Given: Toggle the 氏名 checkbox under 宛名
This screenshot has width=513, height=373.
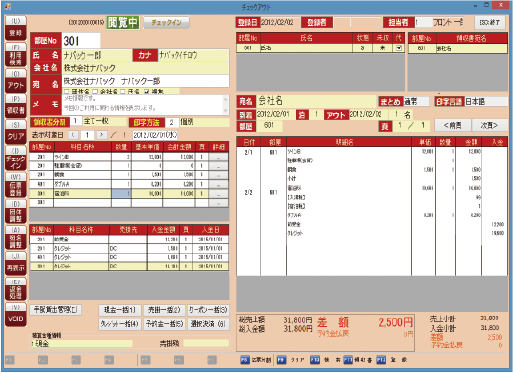Looking at the screenshot, I should [123, 91].
